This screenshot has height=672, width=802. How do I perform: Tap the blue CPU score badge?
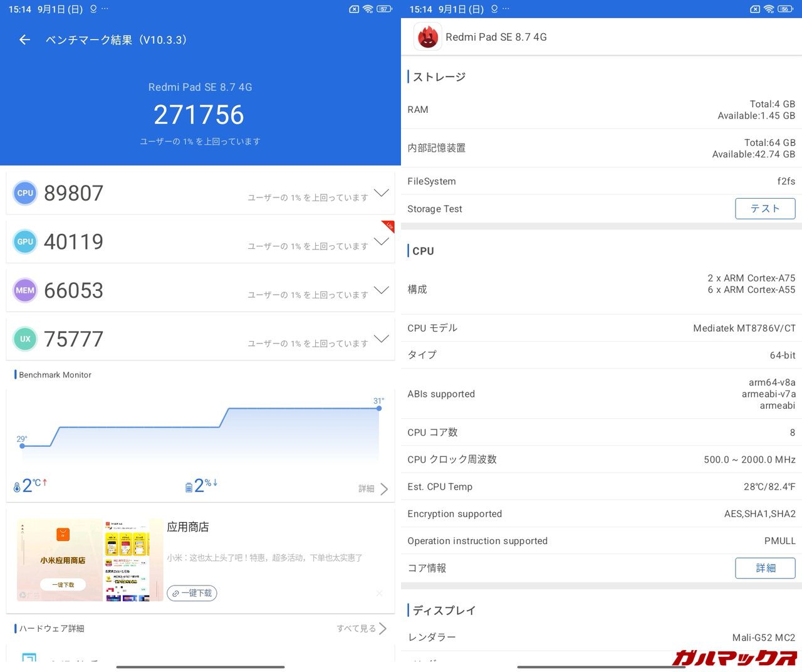pyautogui.click(x=25, y=193)
